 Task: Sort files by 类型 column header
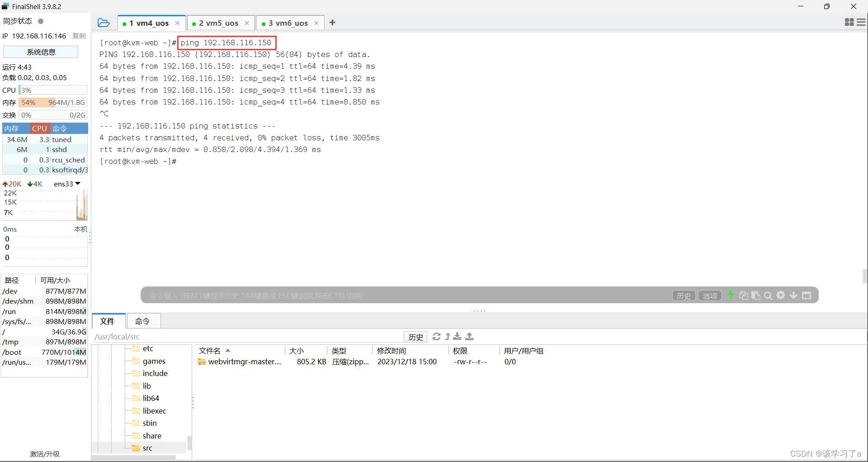coord(349,351)
